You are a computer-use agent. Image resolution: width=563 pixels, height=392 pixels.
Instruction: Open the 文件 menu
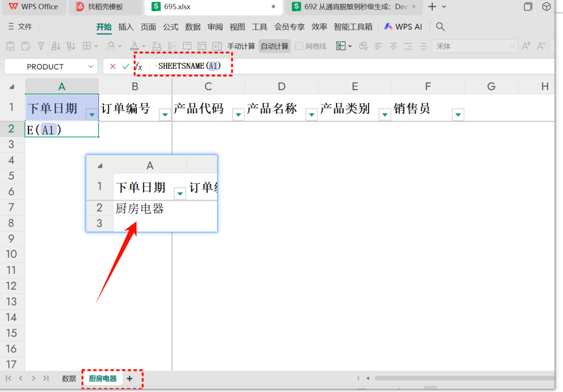tap(20, 26)
